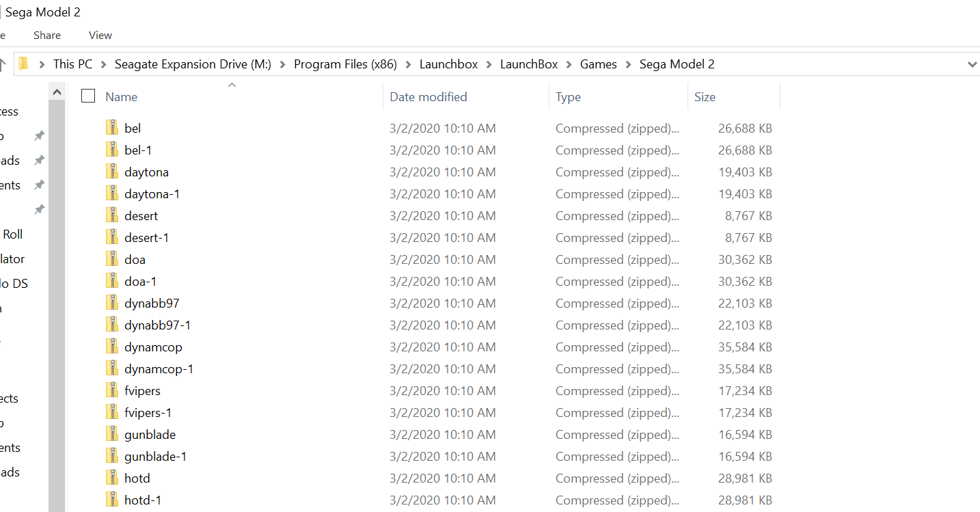The height and width of the screenshot is (512, 980).
Task: Click the 22,103 KB size of dynabb97-1
Action: click(745, 325)
